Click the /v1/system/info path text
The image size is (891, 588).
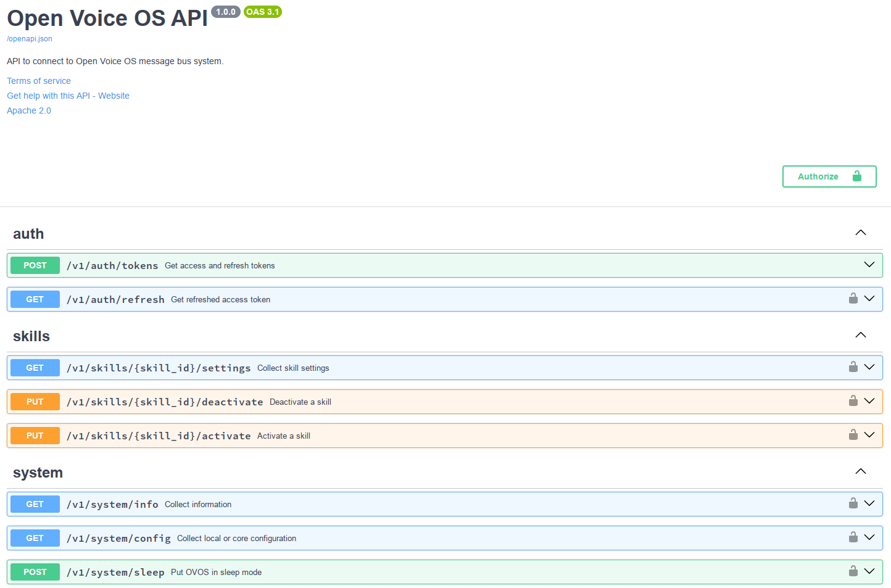(x=112, y=504)
